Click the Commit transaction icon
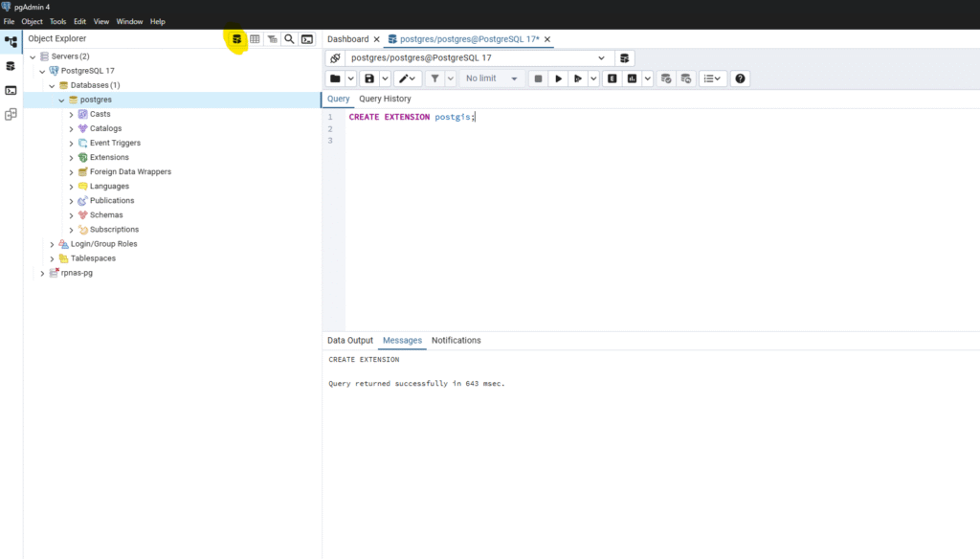This screenshot has height=559, width=980. click(x=667, y=78)
